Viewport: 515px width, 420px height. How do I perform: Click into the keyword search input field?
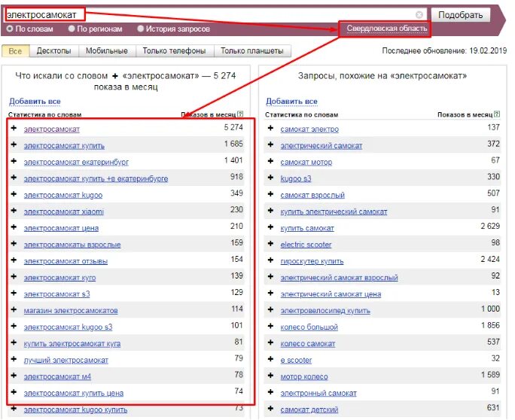214,15
